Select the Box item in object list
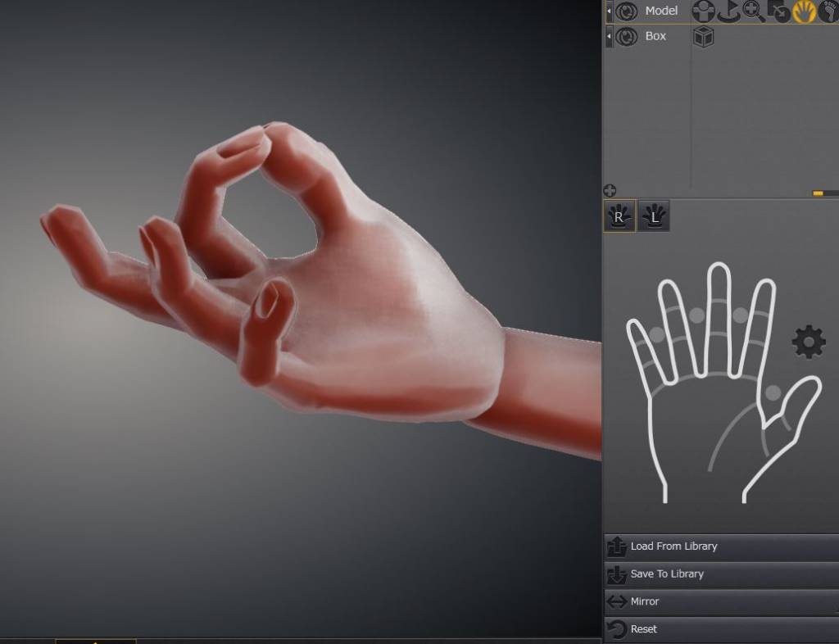839x644 pixels. [655, 37]
